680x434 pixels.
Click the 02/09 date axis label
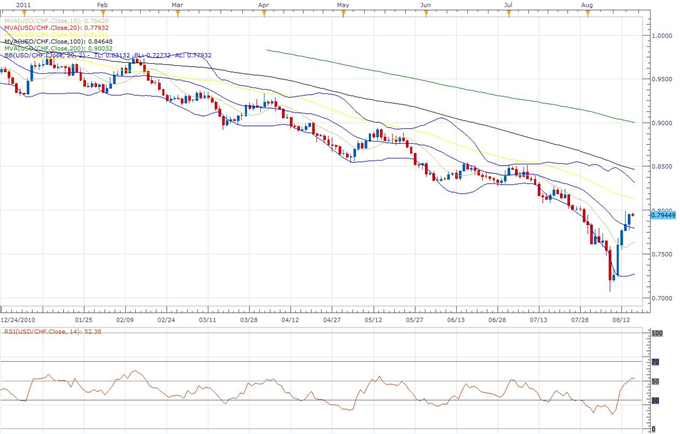click(x=125, y=320)
